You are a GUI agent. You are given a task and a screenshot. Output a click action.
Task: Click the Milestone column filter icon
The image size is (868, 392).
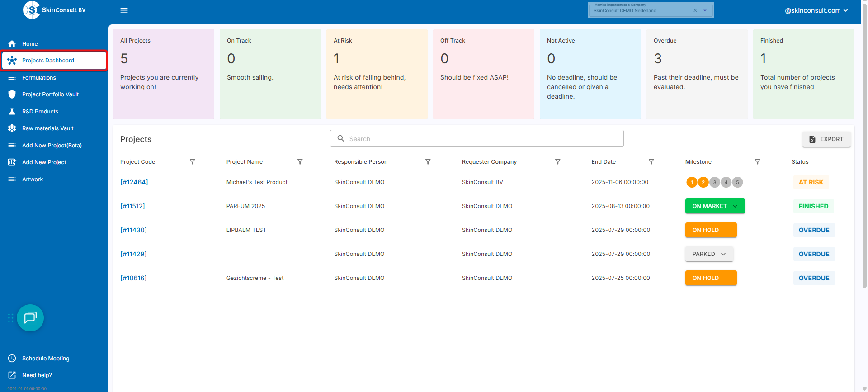pos(757,162)
